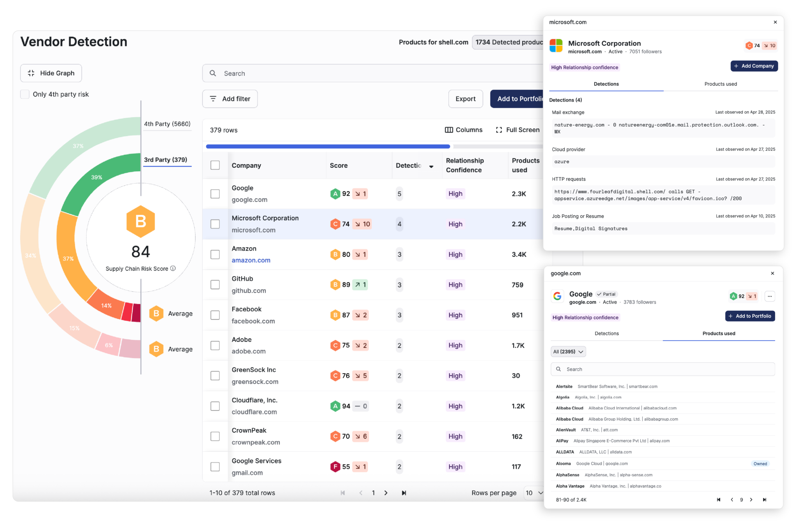Enter Full Screen mode for the table

[x=499, y=130]
